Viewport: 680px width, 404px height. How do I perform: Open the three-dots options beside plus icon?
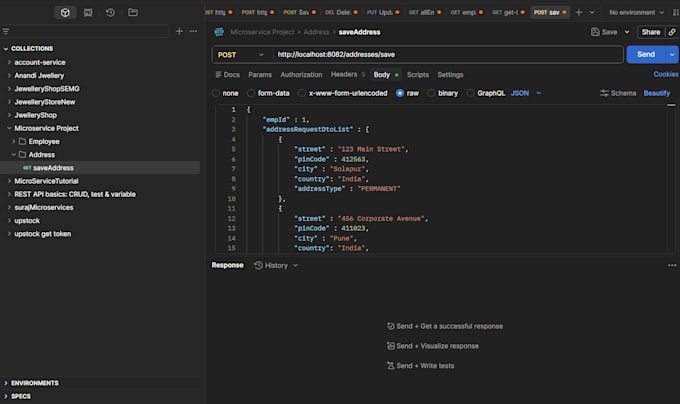[193, 31]
